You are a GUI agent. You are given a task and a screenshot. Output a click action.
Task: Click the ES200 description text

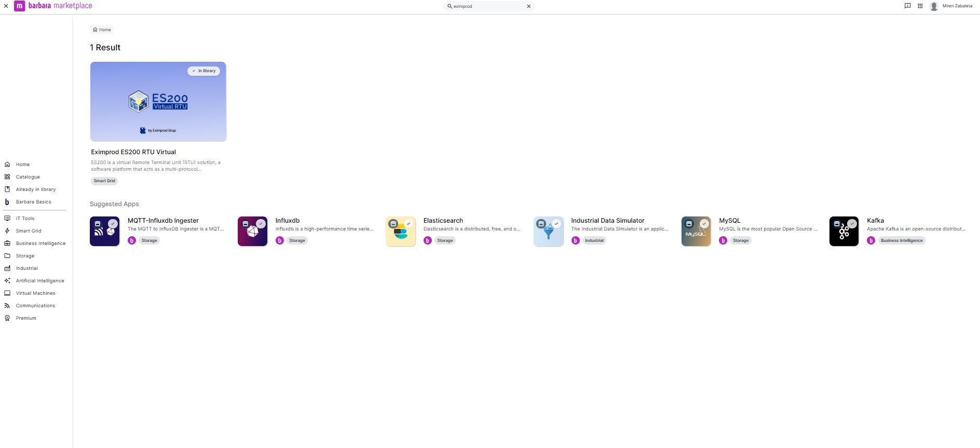[x=156, y=166]
